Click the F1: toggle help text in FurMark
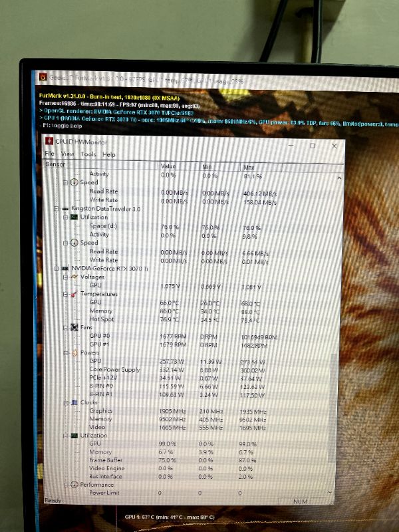This screenshot has width=399, height=532. 61,126
